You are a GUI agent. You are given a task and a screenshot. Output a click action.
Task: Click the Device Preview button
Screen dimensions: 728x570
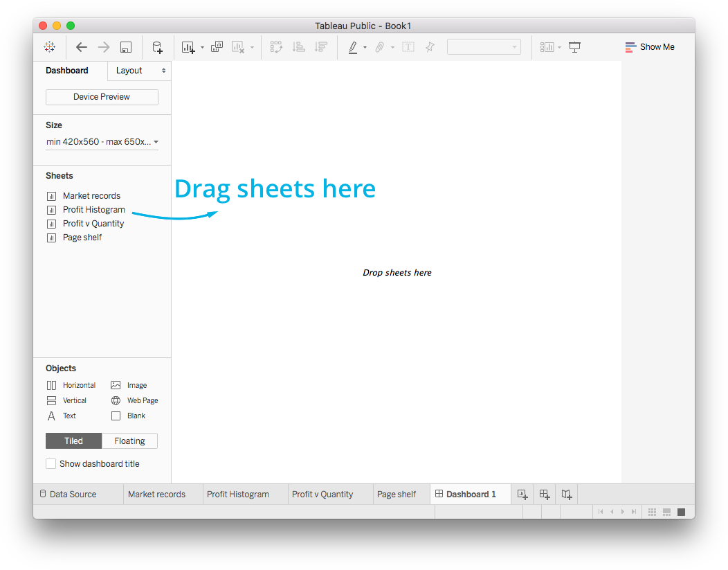click(x=102, y=97)
